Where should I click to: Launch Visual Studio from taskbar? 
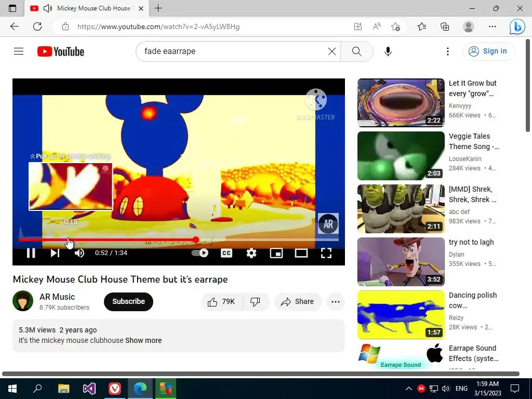click(89, 389)
